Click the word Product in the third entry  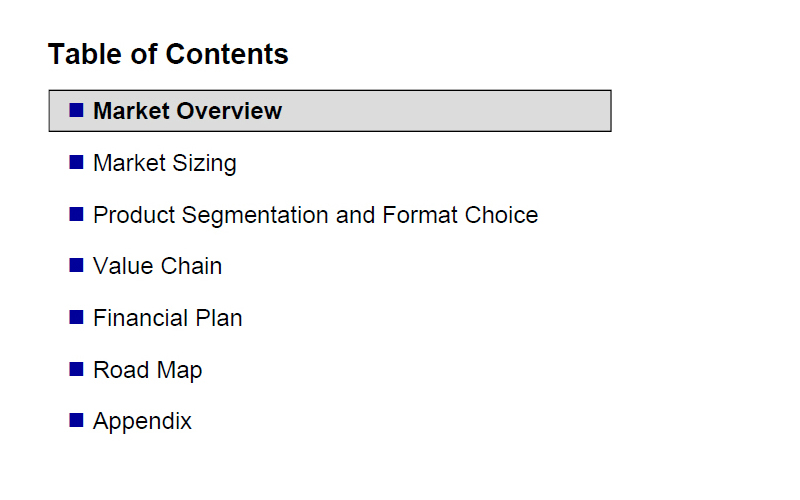(x=134, y=215)
